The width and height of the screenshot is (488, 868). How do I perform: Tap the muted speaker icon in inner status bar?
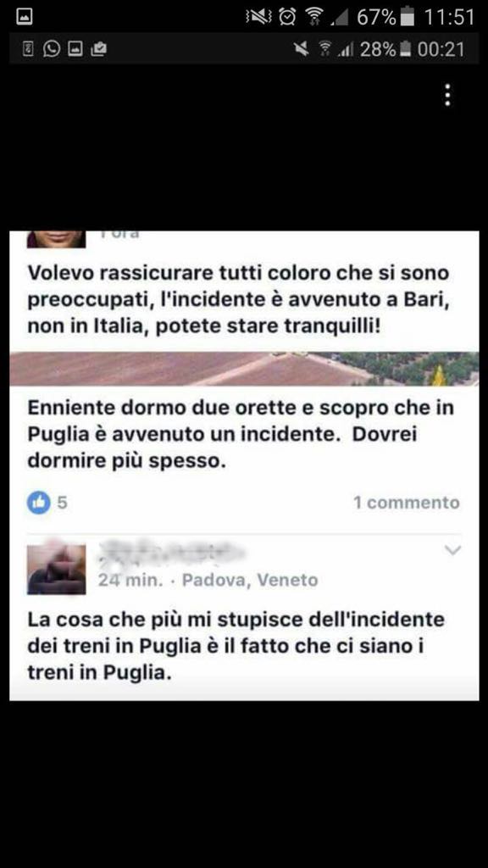[x=302, y=49]
